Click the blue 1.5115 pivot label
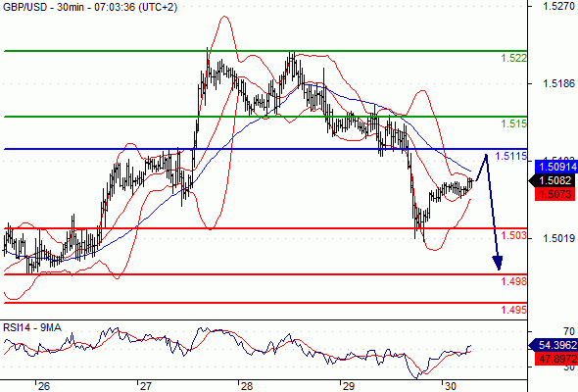The image size is (578, 392). 511,157
